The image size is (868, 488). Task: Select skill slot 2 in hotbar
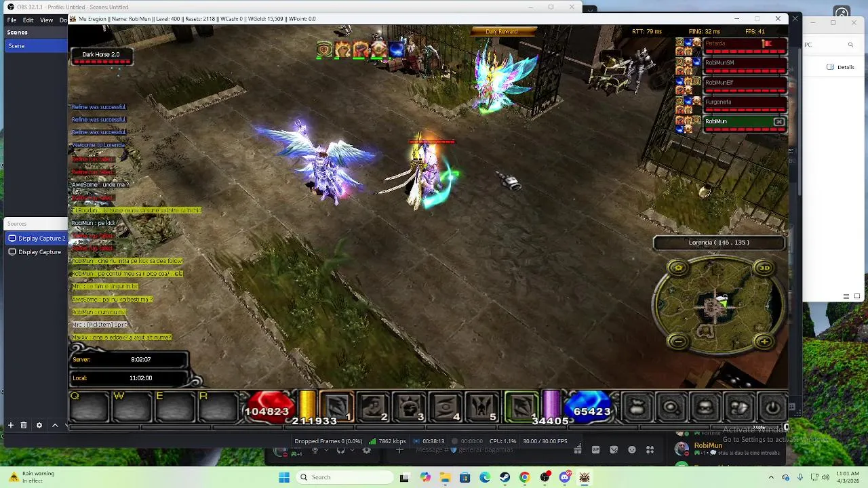coord(373,407)
